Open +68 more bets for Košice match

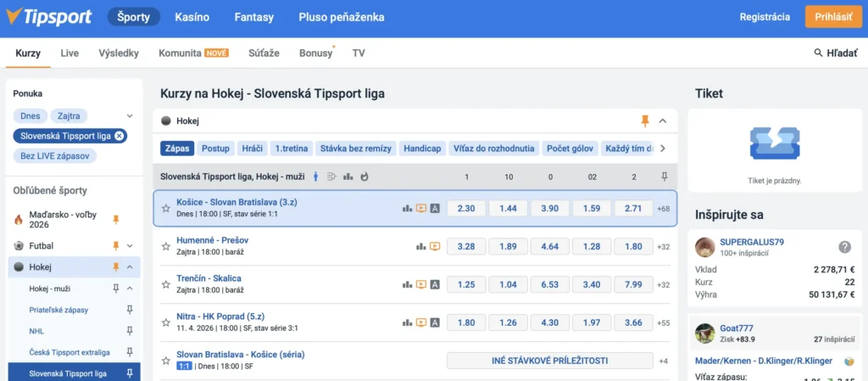coord(663,209)
